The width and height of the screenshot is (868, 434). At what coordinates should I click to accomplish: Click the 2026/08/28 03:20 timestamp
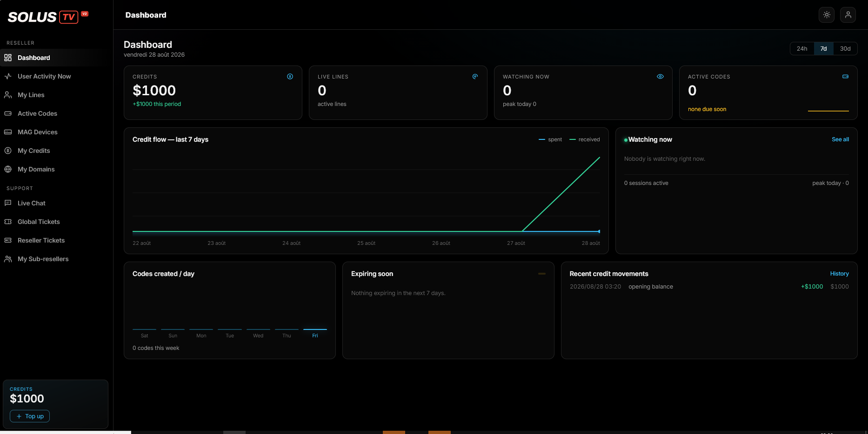595,287
